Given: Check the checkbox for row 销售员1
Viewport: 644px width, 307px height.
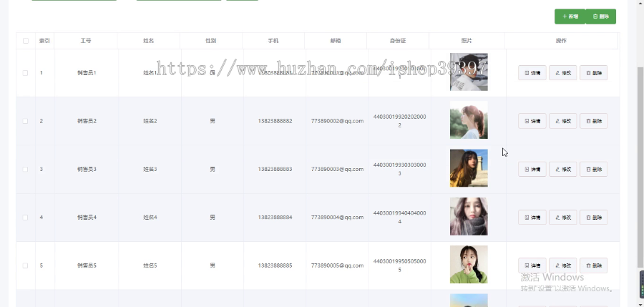Looking at the screenshot, I should 26,73.
